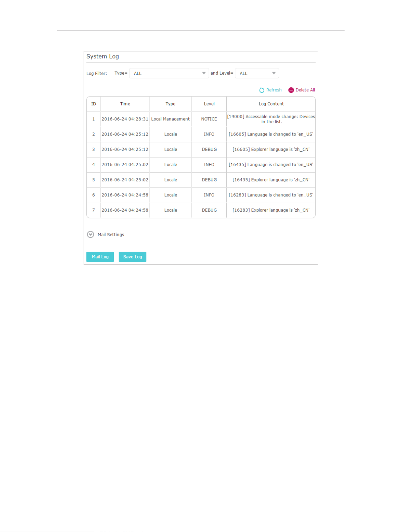Open the log Type filter dropdown
The width and height of the screenshot is (402, 532).
(169, 73)
